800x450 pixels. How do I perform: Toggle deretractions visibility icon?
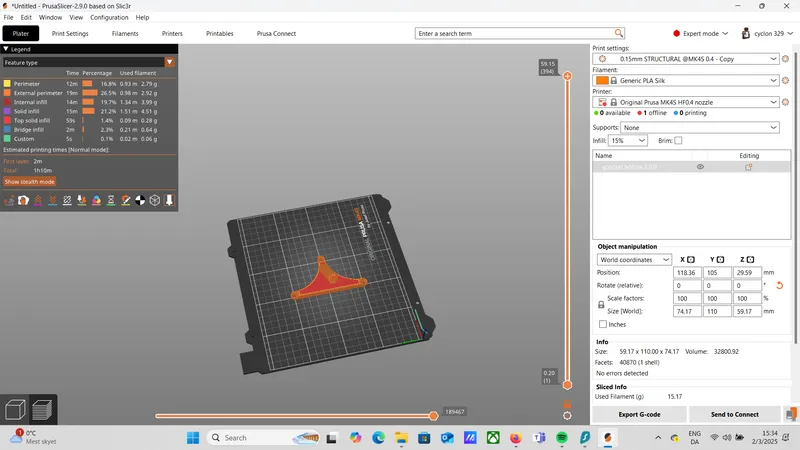pos(53,201)
